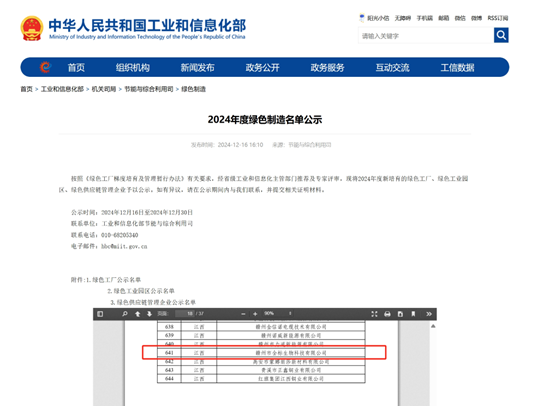Zoom out with the minus icon
The height and width of the screenshot is (406, 538).
pos(243,314)
